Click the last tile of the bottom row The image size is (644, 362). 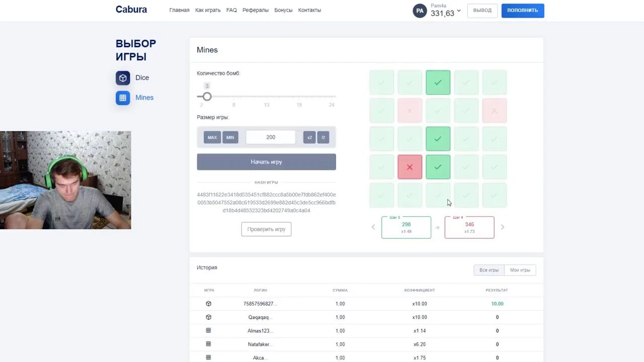494,195
